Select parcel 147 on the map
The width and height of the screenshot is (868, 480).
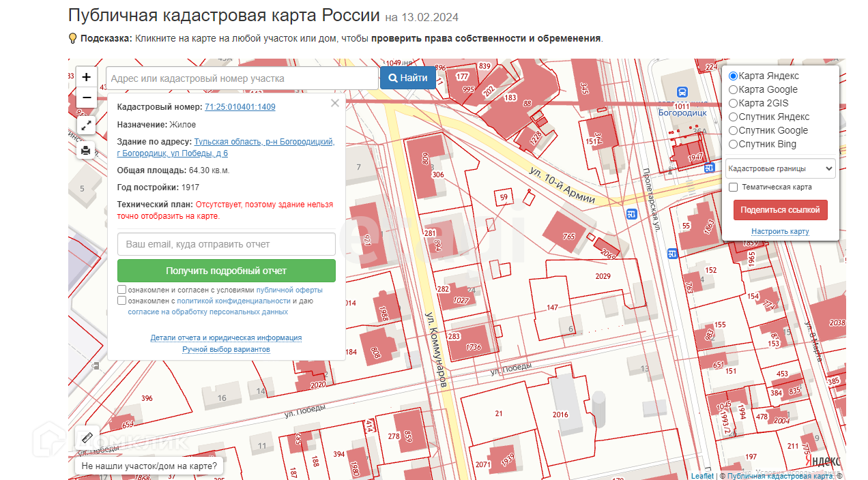[553, 307]
